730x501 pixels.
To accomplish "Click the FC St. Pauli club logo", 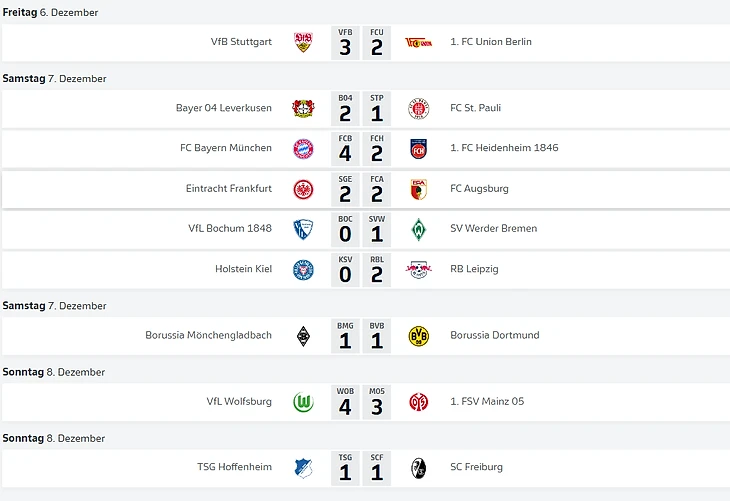I will [418, 108].
